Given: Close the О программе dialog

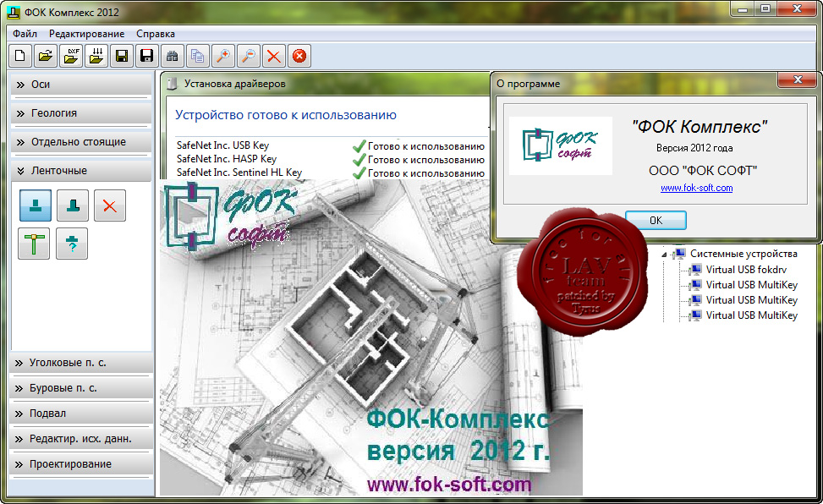Looking at the screenshot, I should 798,79.
